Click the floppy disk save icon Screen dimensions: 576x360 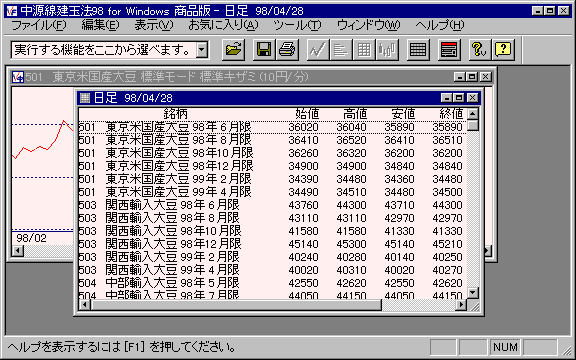pos(263,50)
